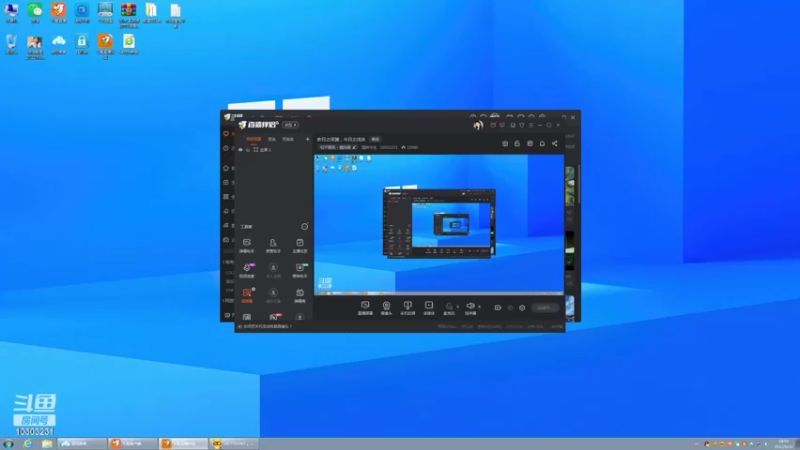
Task: Click the top thumbnail on rear window's right edge
Action: tap(570, 185)
